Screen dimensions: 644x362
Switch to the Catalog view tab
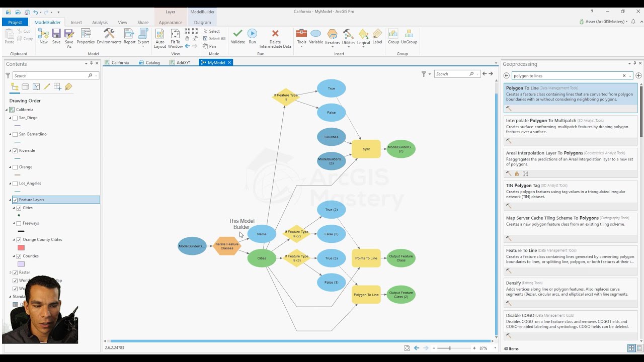tap(149, 62)
